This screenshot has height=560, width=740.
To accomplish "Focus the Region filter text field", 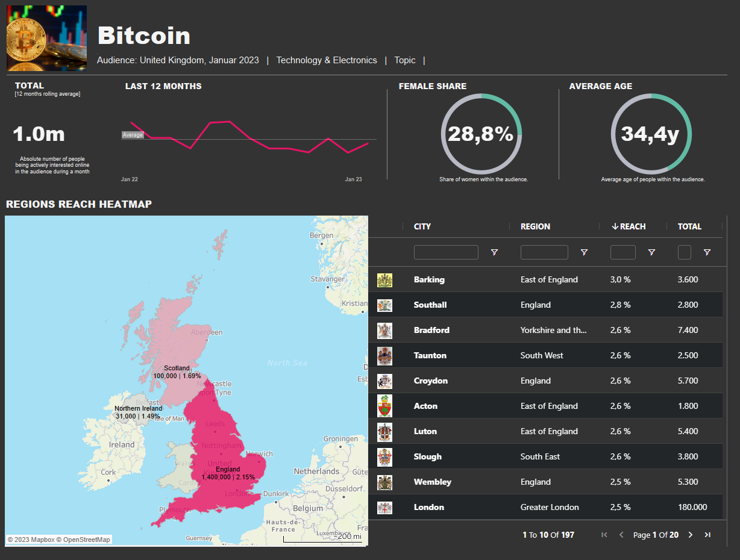I will click(x=544, y=252).
